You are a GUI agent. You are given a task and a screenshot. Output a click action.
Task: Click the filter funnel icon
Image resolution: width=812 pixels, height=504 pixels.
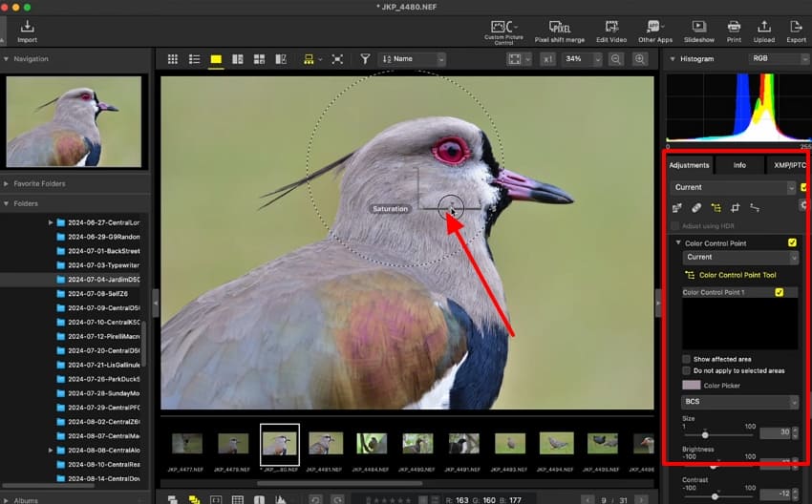coord(365,59)
